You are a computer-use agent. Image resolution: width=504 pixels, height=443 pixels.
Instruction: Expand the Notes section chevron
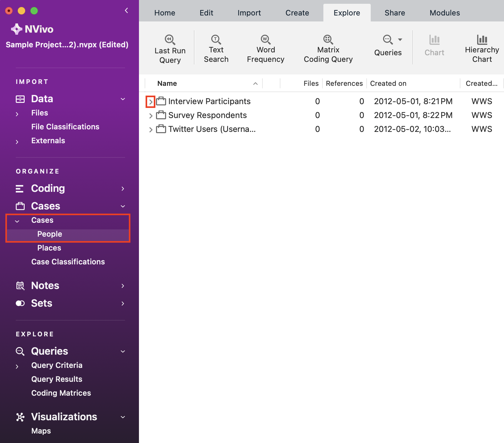[123, 286]
